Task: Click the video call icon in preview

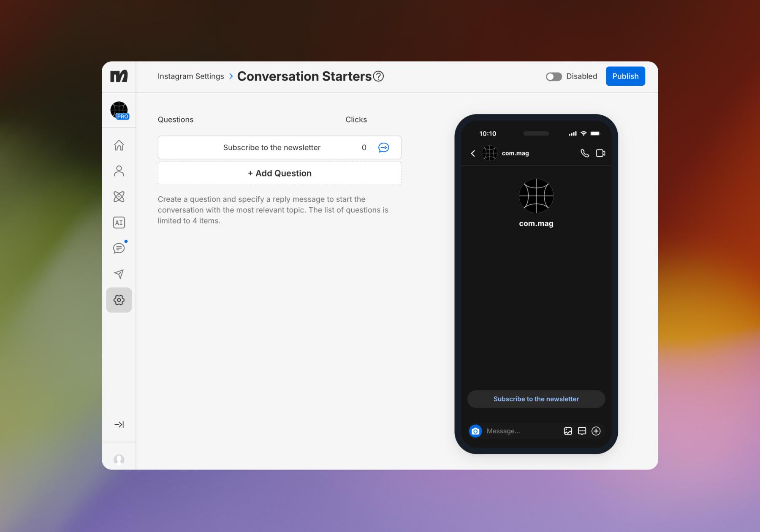Action: click(600, 153)
